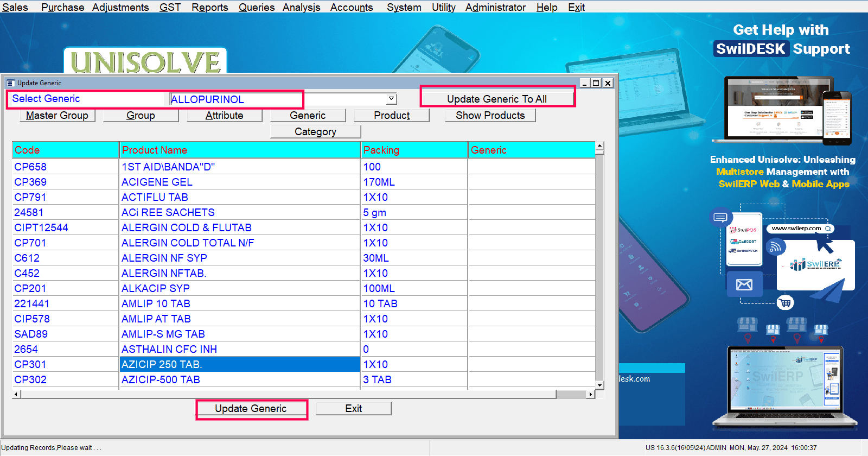
Task: Select the ALERGIN NF SYP product name
Action: [x=164, y=258]
